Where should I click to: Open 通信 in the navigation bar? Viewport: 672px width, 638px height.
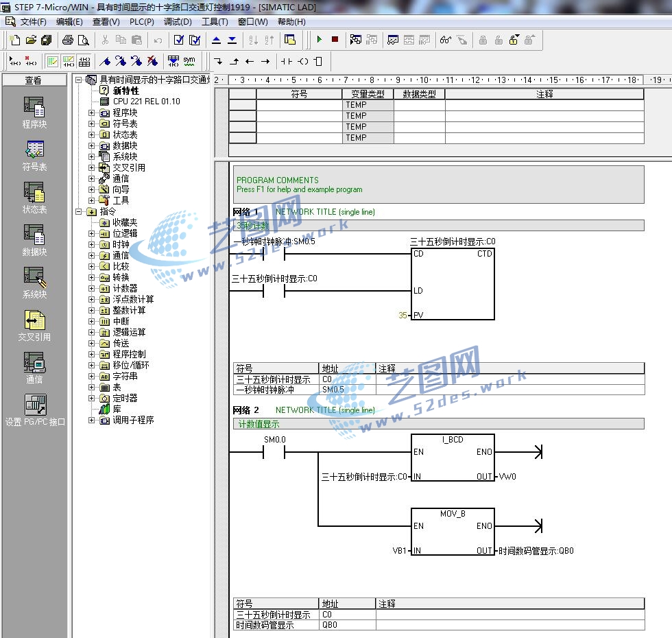click(x=34, y=368)
